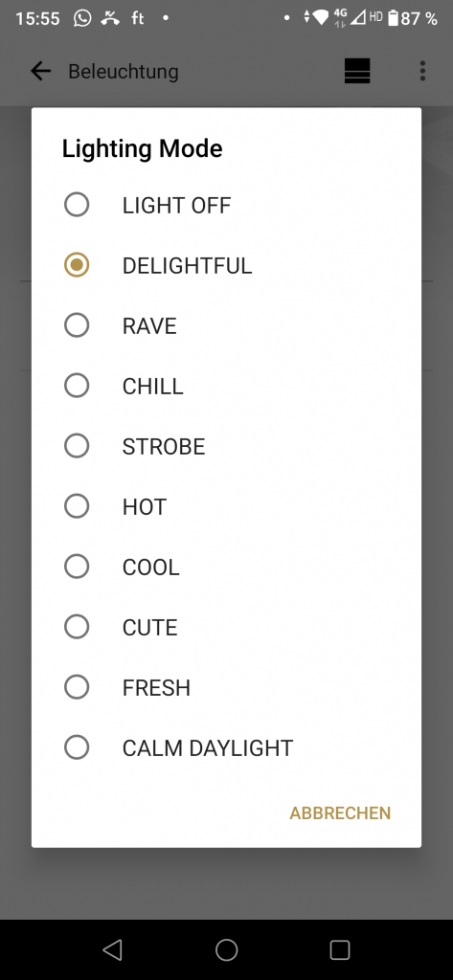Tap the Android back navigation triangle
The image size is (453, 980).
[112, 950]
